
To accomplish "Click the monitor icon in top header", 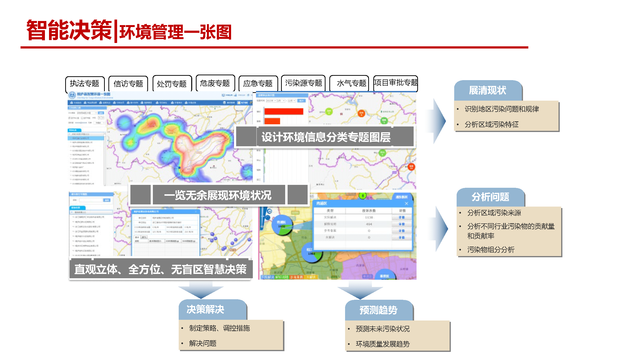I will tap(223, 95).
